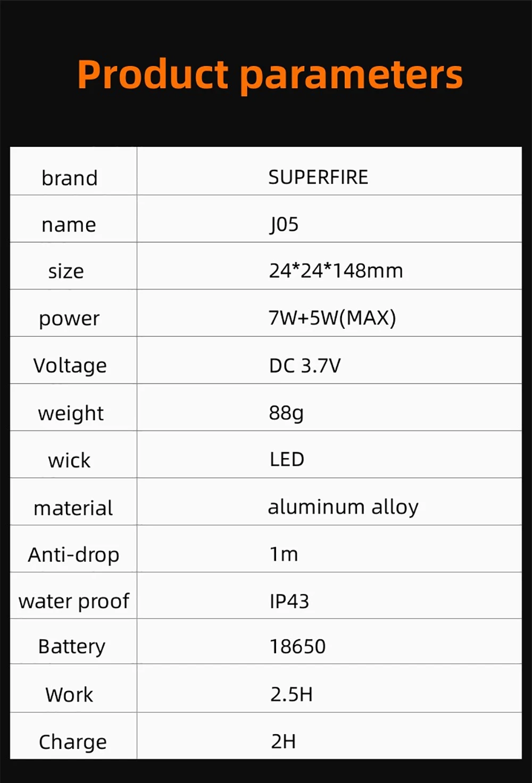Click the DC 3.7V voltage value

pos(305,365)
